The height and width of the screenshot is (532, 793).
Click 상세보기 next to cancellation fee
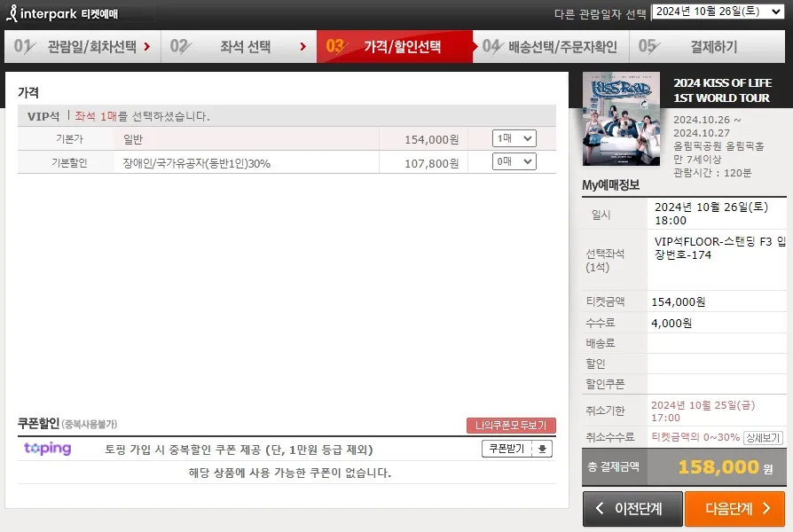(763, 437)
